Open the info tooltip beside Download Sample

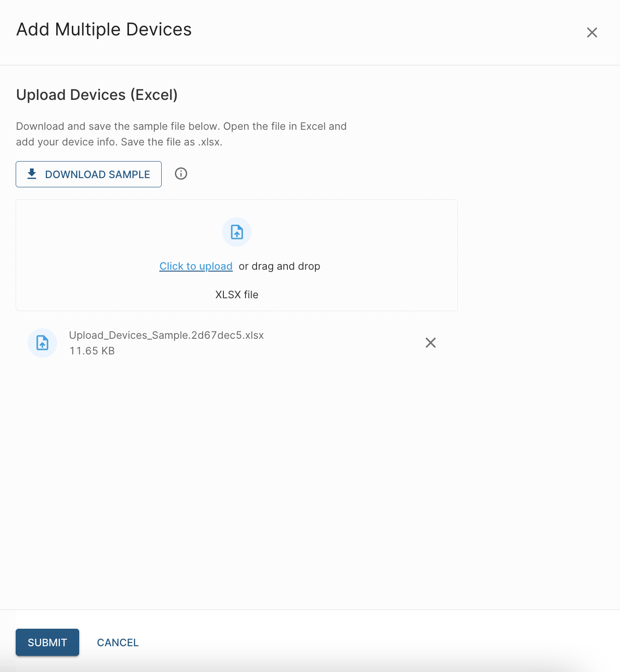(181, 174)
